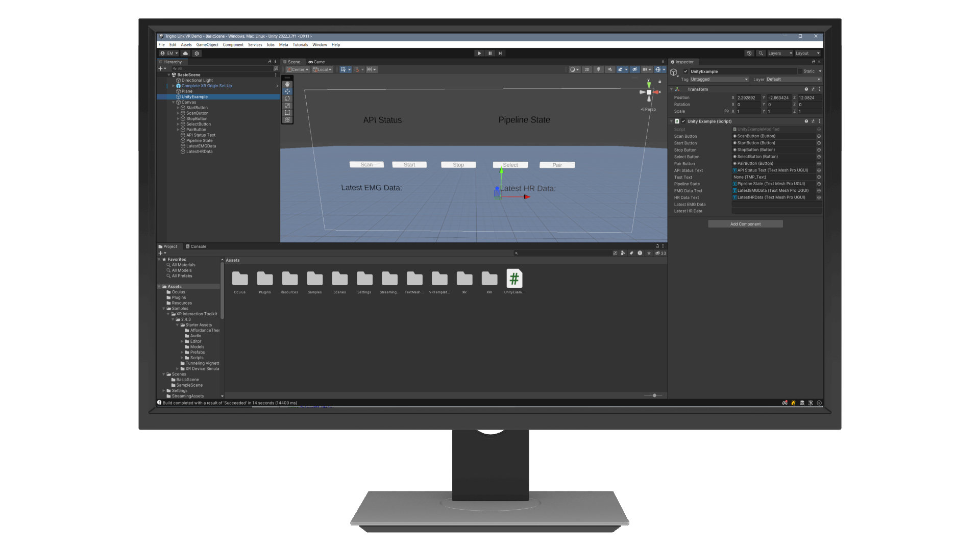The height and width of the screenshot is (551, 980).
Task: Toggle scene lighting bulb icon
Action: point(598,69)
